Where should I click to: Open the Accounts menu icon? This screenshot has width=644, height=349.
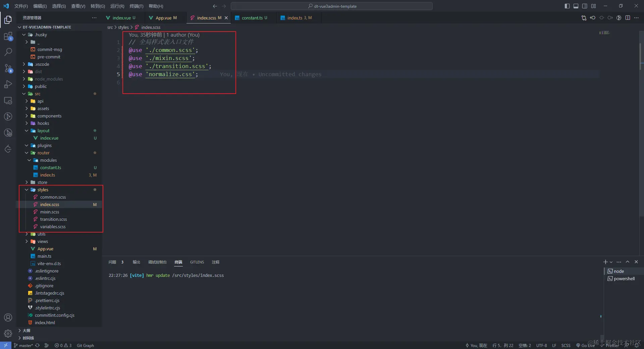pos(8,317)
